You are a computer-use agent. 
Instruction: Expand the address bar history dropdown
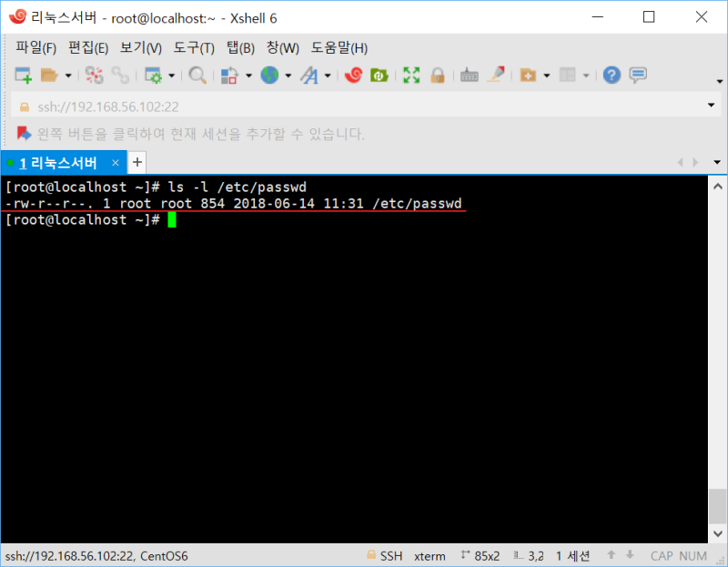coord(712,106)
